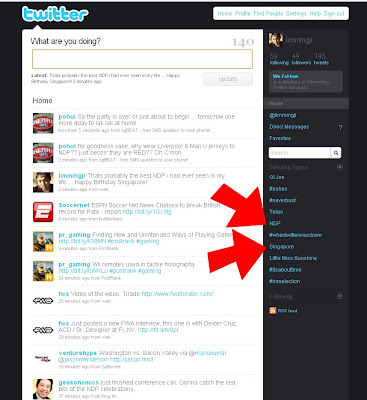The height and width of the screenshot is (400, 367).
Task: Open trending topic Little Miss Sunshine
Action: (x=293, y=258)
